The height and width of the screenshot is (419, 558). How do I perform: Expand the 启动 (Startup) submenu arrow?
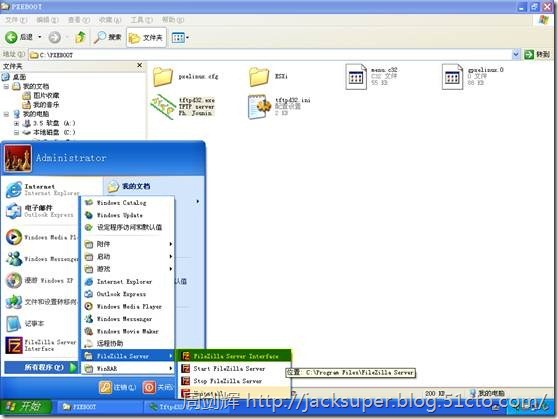click(171, 256)
